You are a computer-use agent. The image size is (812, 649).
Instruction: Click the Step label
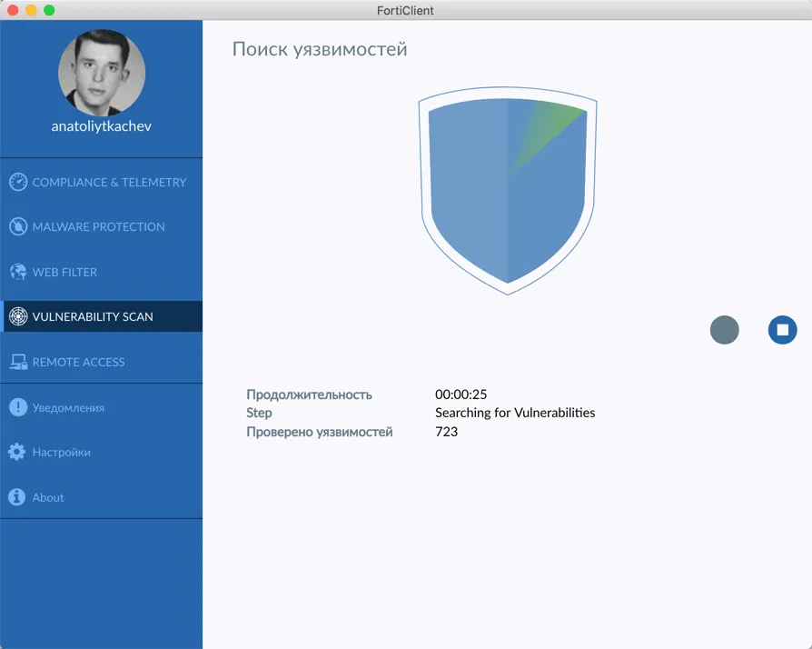coord(259,413)
